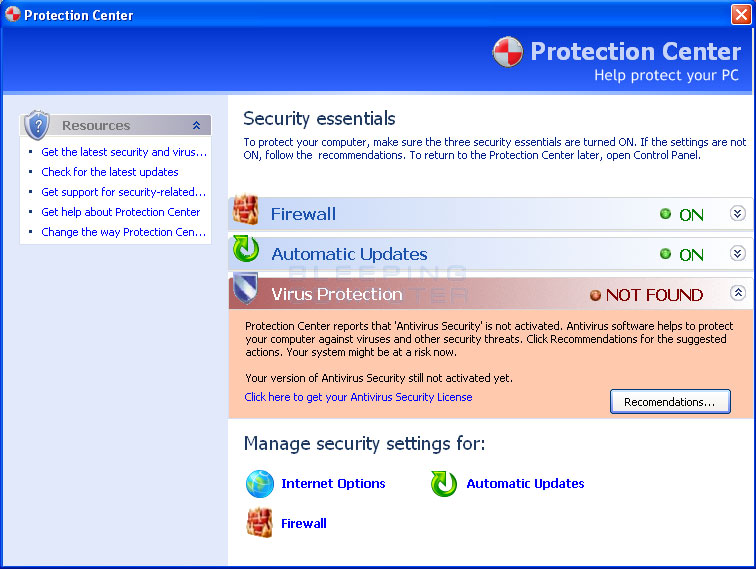
Task: Click the Automatic Updates ON status indicator
Action: tap(682, 255)
